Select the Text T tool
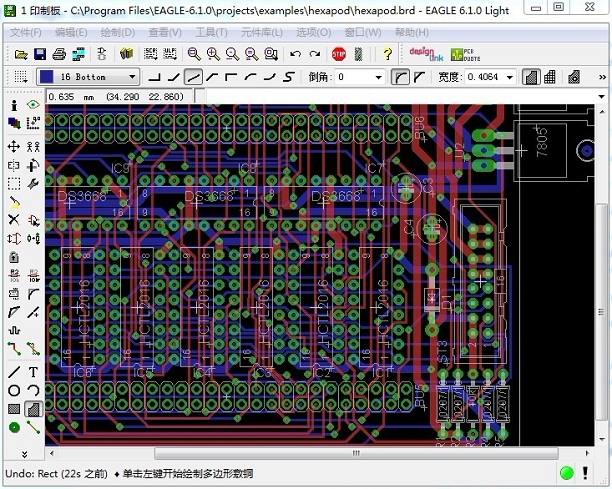 (x=33, y=372)
